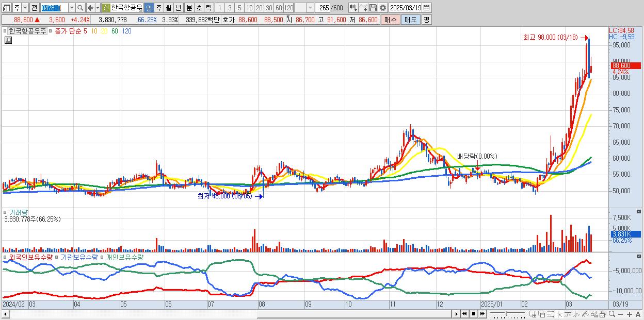This screenshot has width=644, height=320.
Task: Click the drawing pencil line icon
Action: pyautogui.click(x=585, y=314)
